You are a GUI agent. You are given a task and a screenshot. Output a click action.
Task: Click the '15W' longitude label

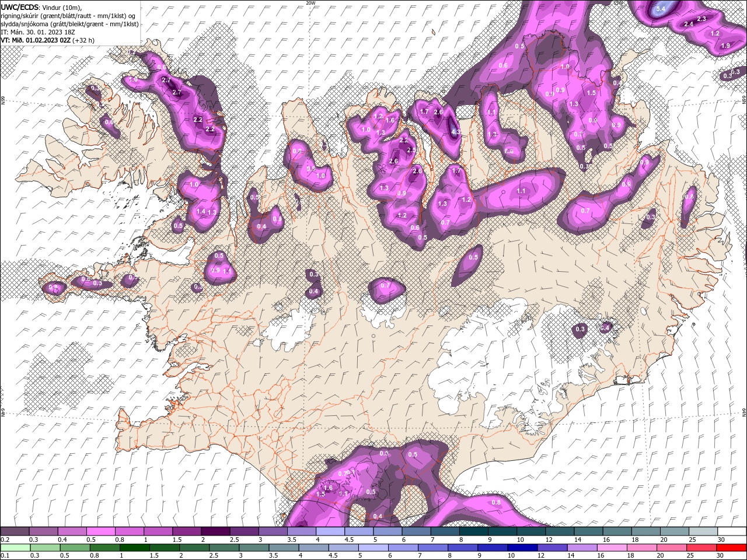619,3
